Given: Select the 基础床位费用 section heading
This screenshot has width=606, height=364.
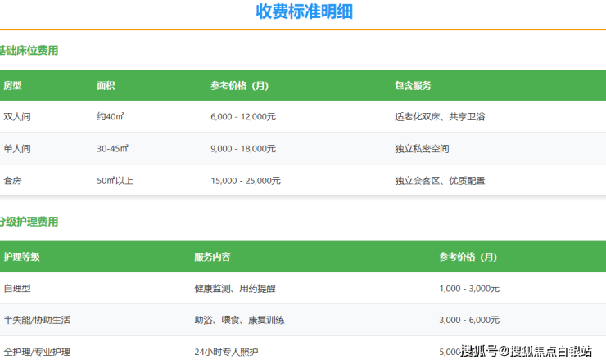Looking at the screenshot, I should click(29, 51).
